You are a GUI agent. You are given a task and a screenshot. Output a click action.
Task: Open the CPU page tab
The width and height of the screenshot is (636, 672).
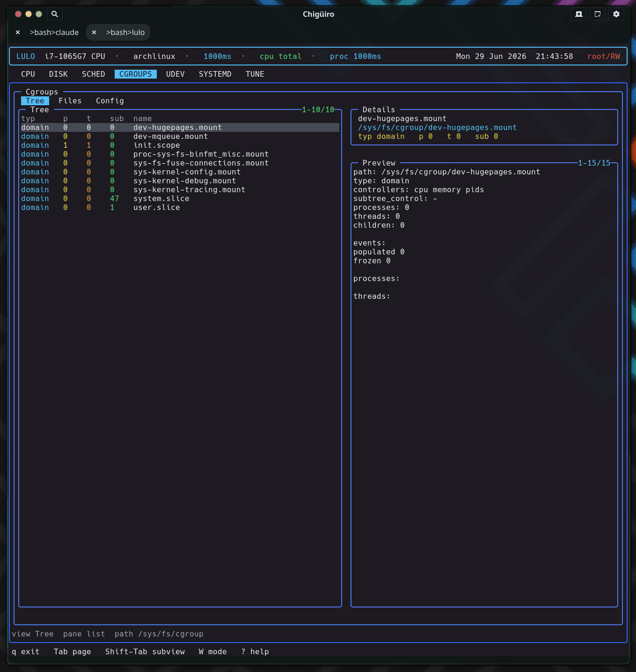[x=28, y=74]
